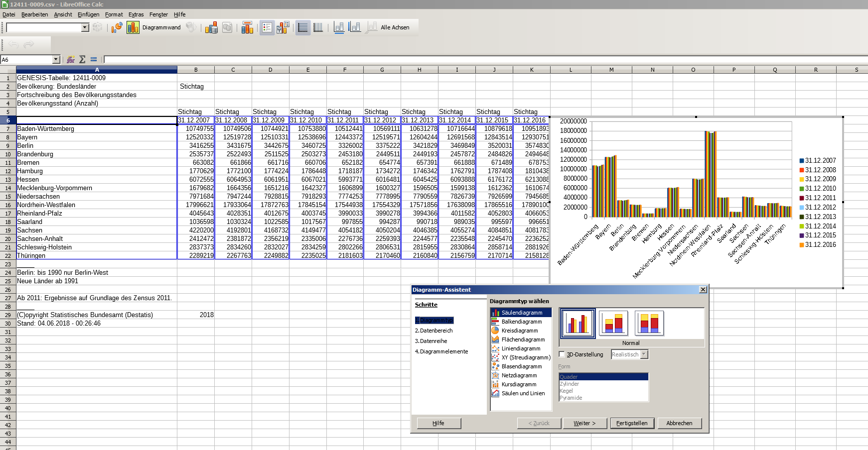Click the format selection icon beside the element dropdown
Viewport: 868px width, 450px height.
tap(98, 27)
